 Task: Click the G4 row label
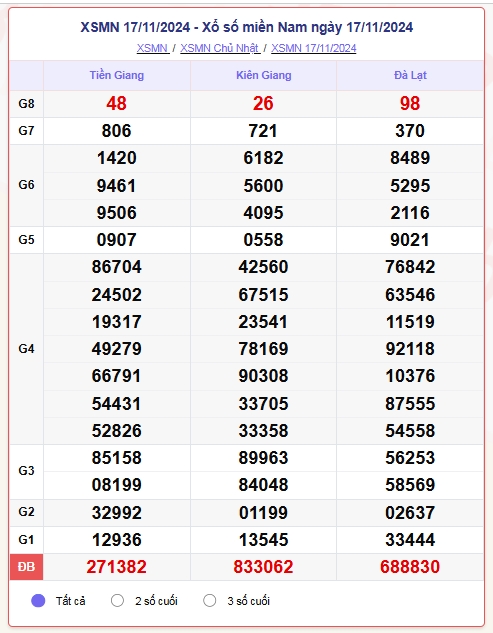pos(26,349)
